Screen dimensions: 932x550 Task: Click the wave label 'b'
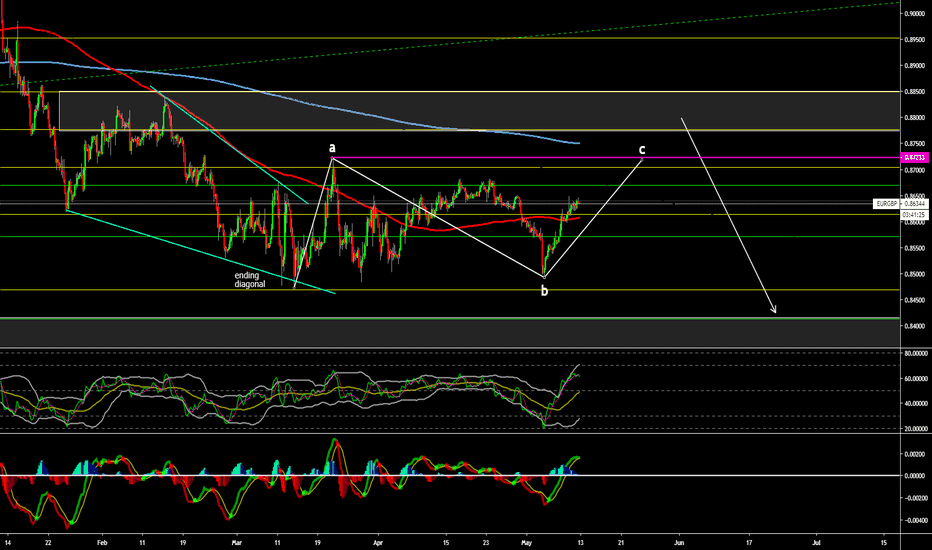pyautogui.click(x=544, y=291)
